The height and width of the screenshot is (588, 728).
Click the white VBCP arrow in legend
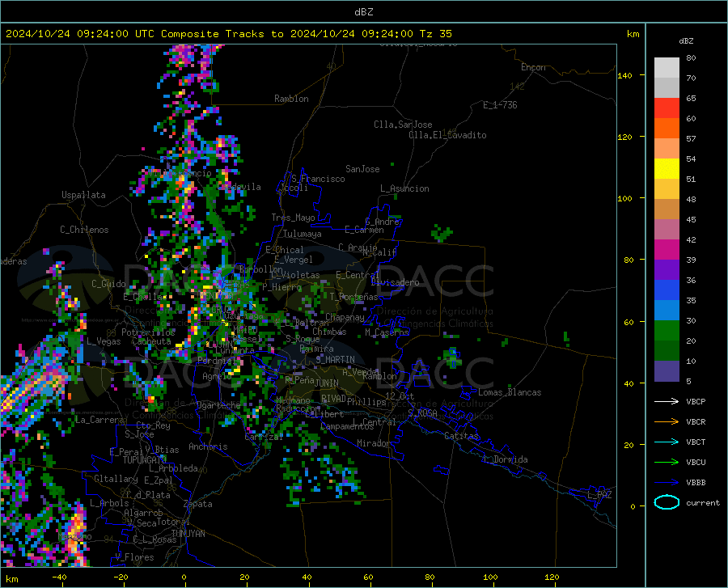click(667, 401)
